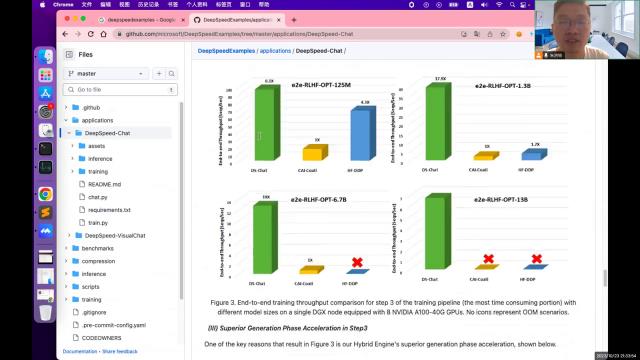
Task: Open the file search magnifier icon
Action: (171, 73)
